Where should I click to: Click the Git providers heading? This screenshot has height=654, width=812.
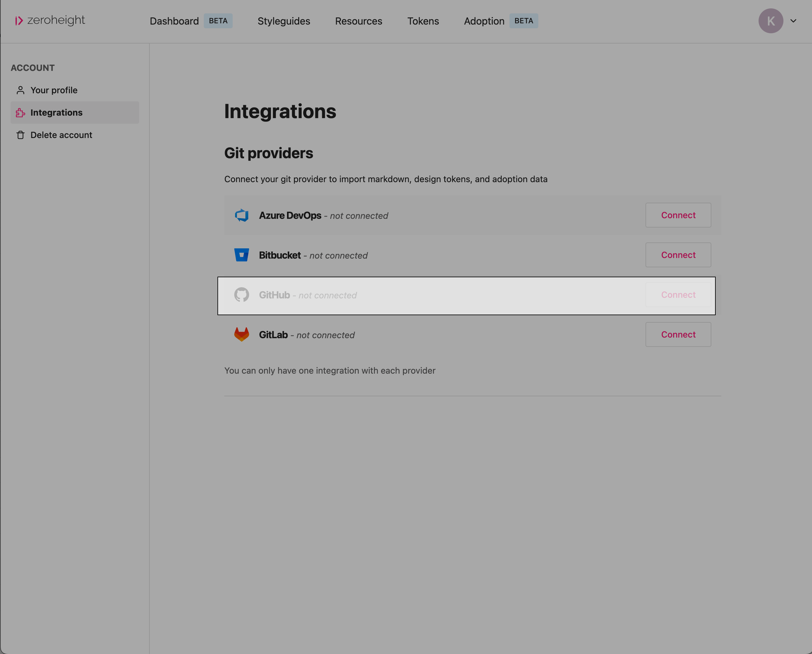pos(268,153)
